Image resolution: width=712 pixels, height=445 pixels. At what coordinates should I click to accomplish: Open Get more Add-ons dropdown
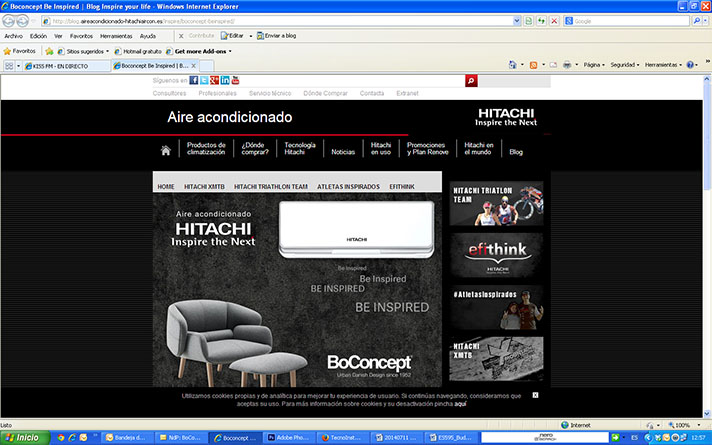[200, 51]
